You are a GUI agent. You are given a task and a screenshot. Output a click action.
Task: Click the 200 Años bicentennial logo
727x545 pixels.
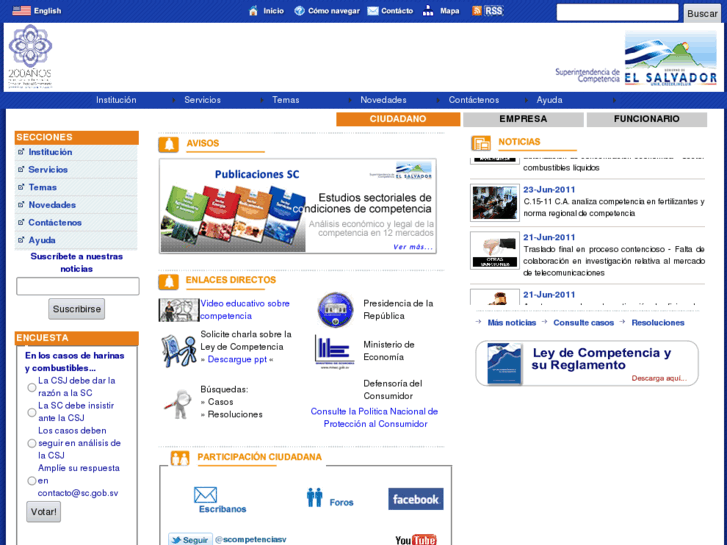coord(30,57)
